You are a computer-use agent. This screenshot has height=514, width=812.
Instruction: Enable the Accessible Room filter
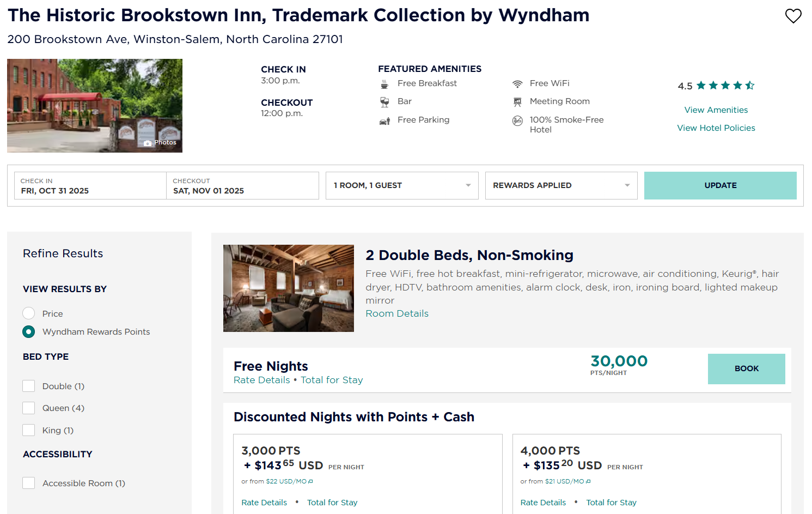pyautogui.click(x=29, y=483)
